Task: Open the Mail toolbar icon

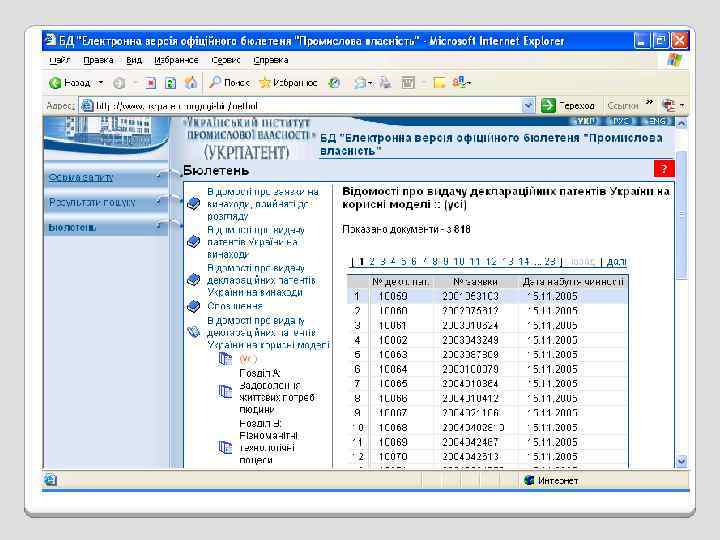Action: pyautogui.click(x=361, y=83)
